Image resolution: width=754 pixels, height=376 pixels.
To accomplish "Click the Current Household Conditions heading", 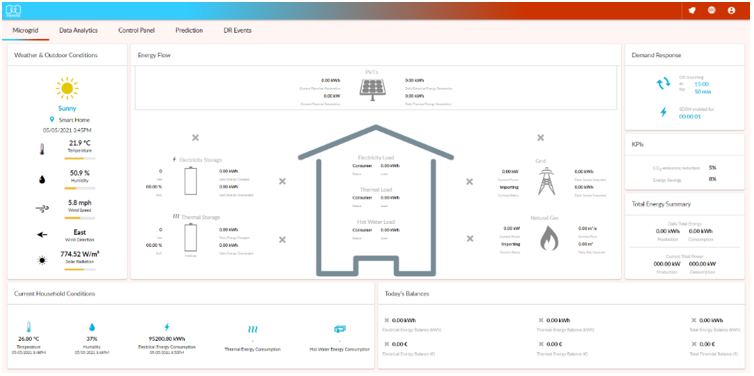I will [x=54, y=293].
